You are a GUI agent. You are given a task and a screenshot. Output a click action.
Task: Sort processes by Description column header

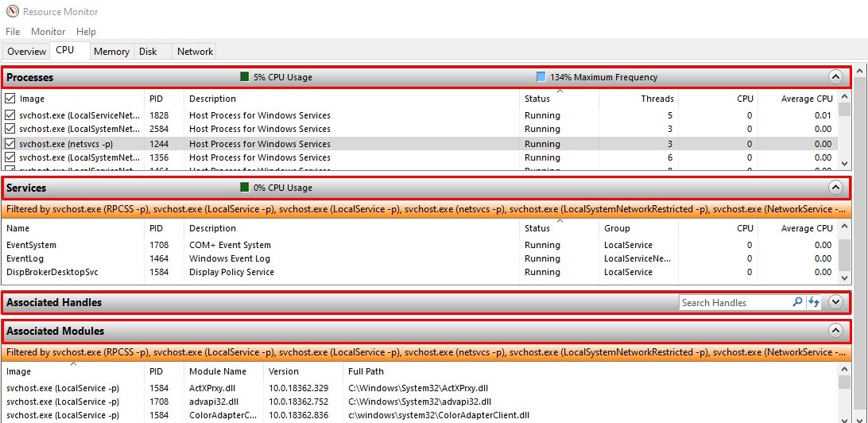[352, 99]
